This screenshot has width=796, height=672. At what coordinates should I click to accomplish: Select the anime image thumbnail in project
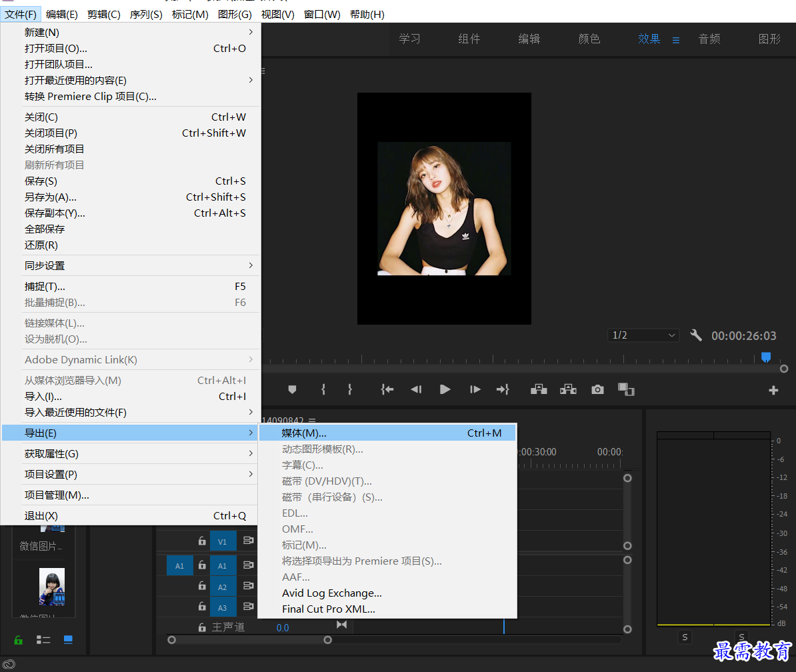click(x=52, y=587)
